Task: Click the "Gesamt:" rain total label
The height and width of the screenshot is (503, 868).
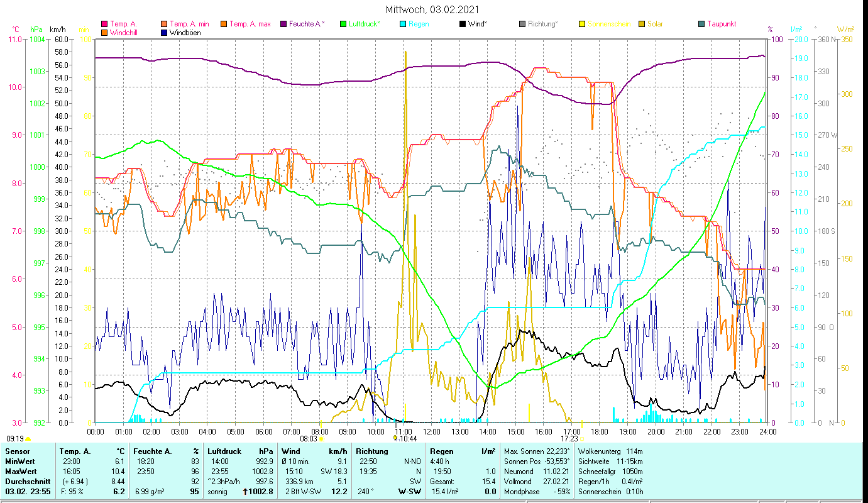Action: (442, 481)
